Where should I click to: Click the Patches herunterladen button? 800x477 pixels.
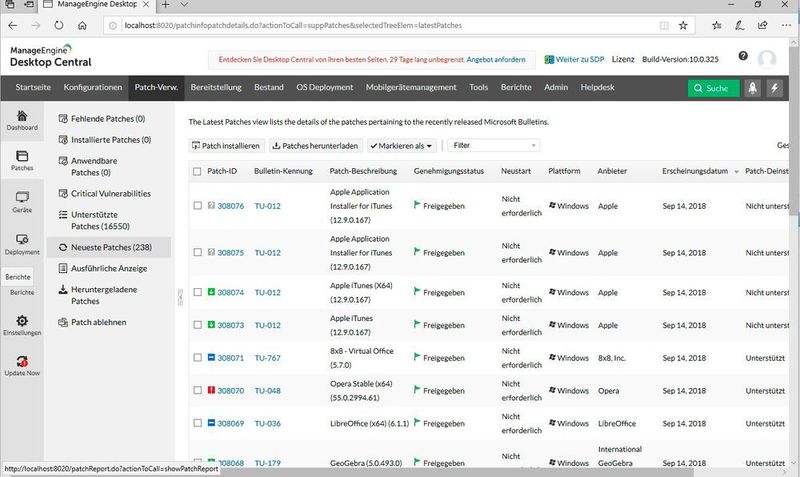(x=316, y=146)
